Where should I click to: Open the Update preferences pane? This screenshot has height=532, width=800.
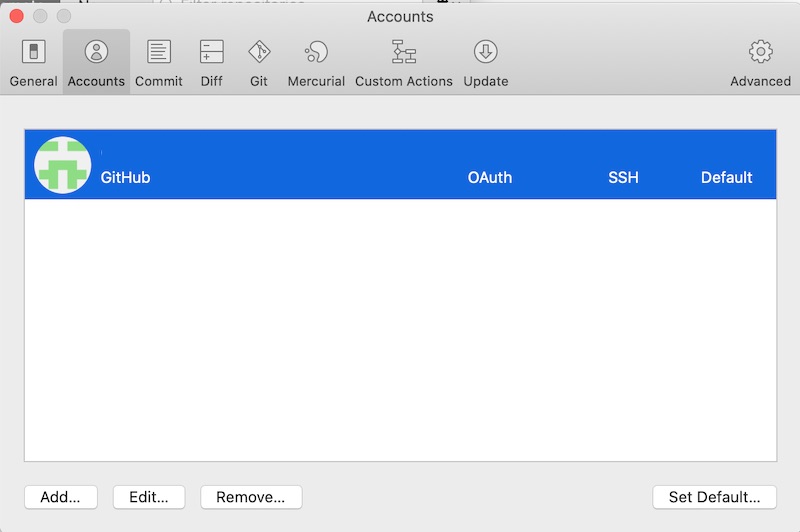click(x=486, y=62)
